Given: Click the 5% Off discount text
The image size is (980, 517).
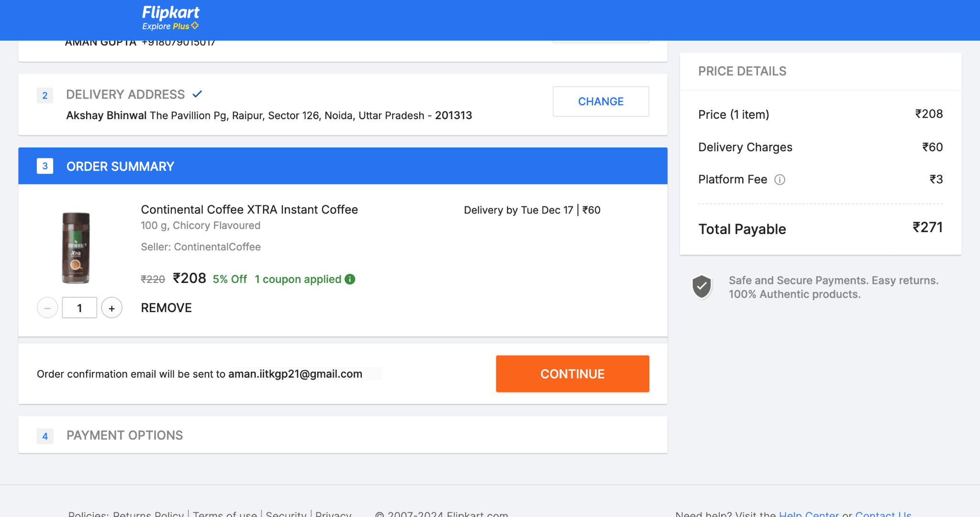Looking at the screenshot, I should (x=230, y=279).
